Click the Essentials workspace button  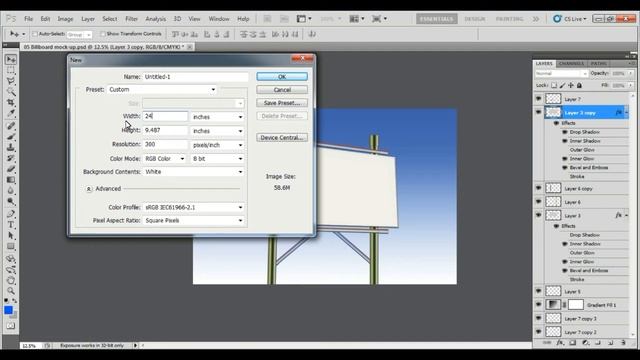coord(436,19)
